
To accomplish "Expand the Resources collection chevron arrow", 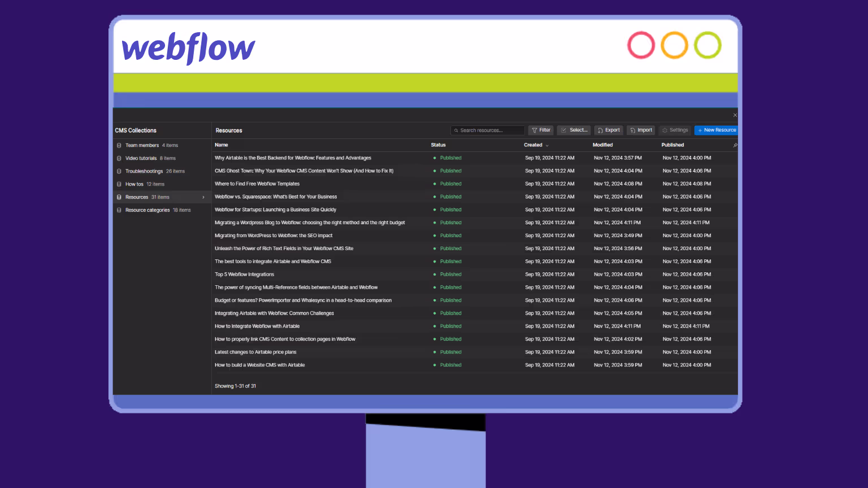I will 203,197.
